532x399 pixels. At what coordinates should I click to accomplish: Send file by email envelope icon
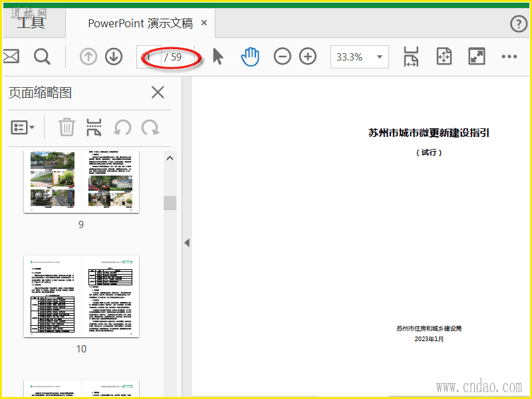click(11, 57)
